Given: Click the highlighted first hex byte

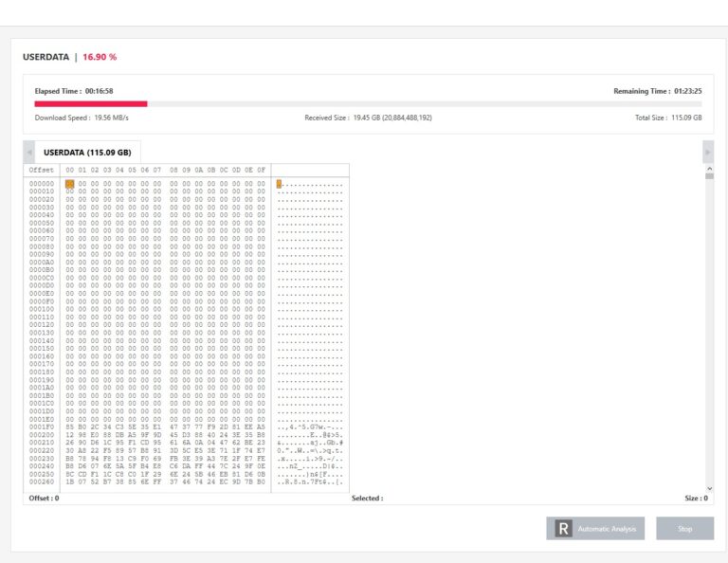Looking at the screenshot, I should (69, 184).
